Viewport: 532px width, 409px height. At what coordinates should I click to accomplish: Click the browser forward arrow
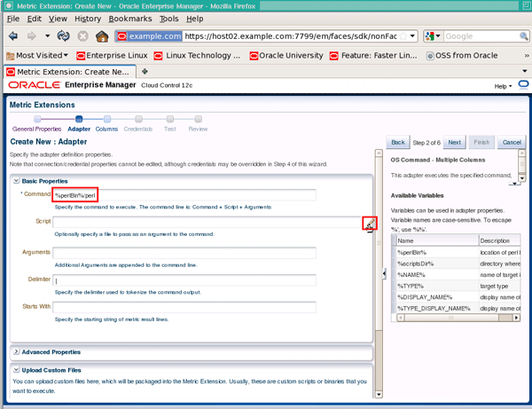[31, 36]
